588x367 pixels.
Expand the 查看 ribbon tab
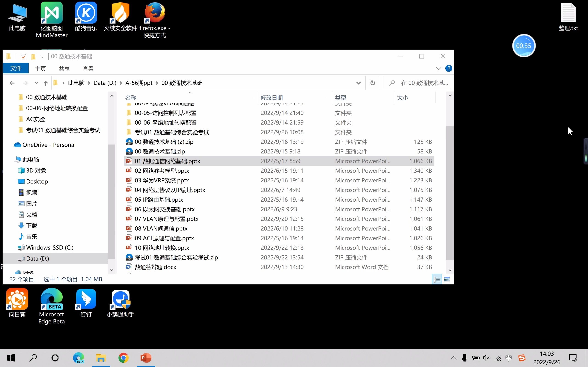(x=88, y=69)
